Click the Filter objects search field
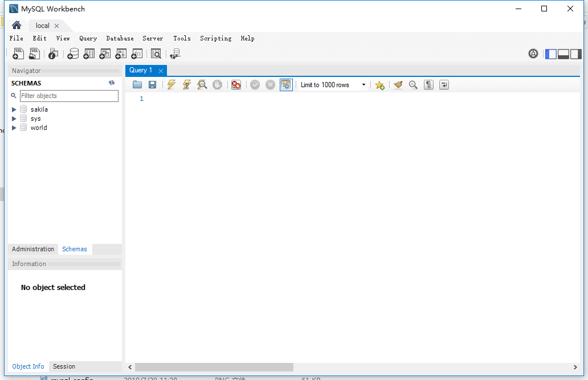 (69, 96)
